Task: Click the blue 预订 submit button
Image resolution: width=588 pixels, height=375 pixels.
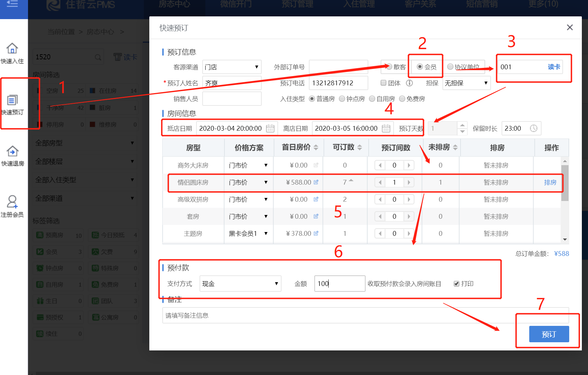Action: (549, 334)
